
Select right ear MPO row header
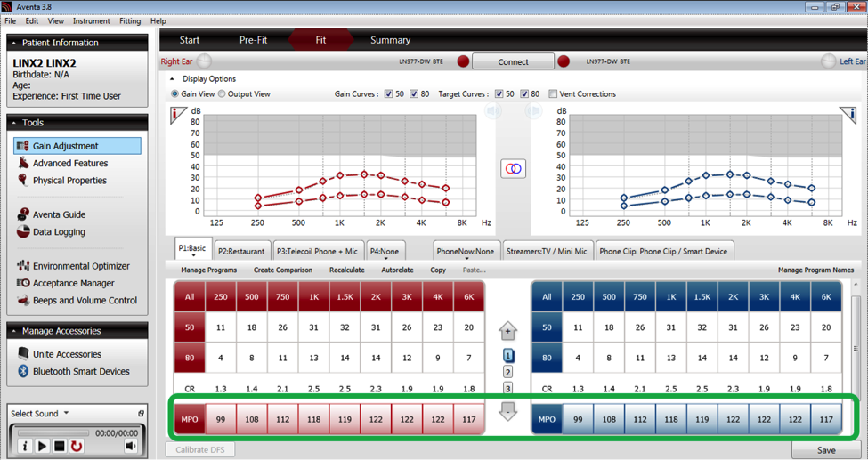point(190,419)
